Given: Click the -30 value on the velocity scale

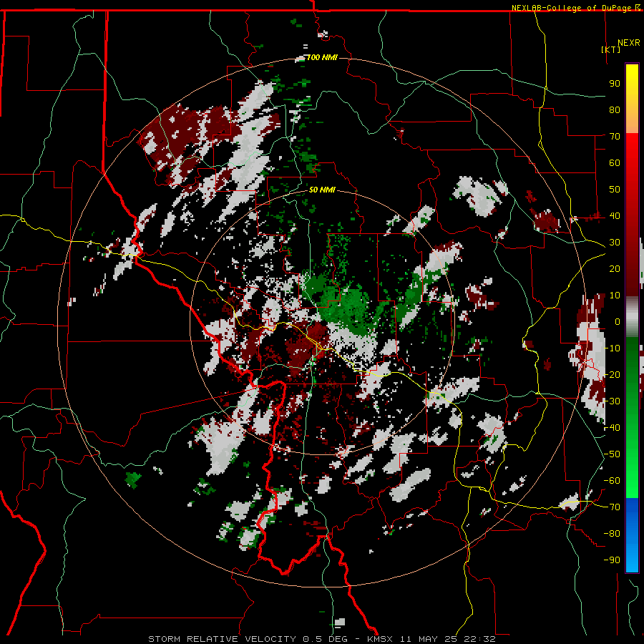Looking at the screenshot, I should [x=612, y=401].
